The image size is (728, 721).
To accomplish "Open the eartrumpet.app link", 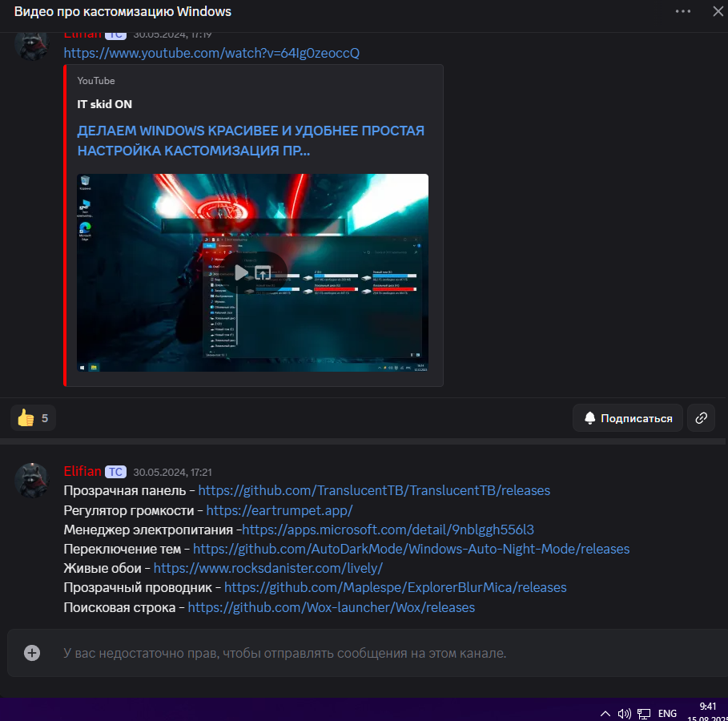I will point(280,510).
